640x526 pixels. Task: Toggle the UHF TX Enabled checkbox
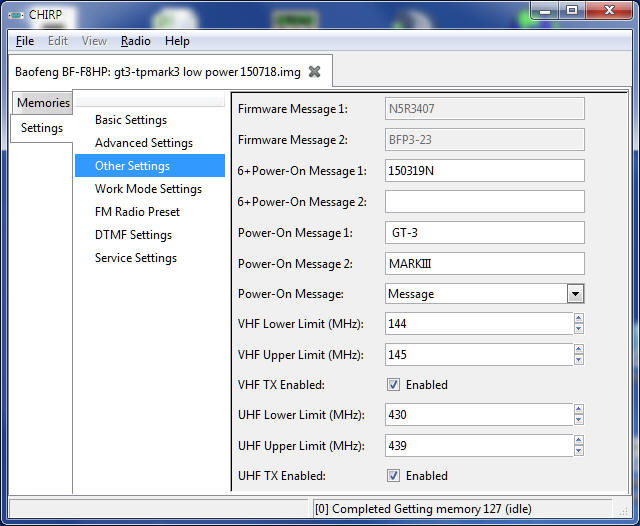coord(393,476)
